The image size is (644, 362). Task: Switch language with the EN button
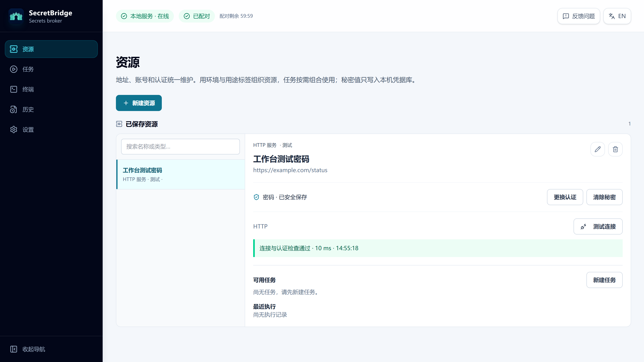click(x=617, y=16)
